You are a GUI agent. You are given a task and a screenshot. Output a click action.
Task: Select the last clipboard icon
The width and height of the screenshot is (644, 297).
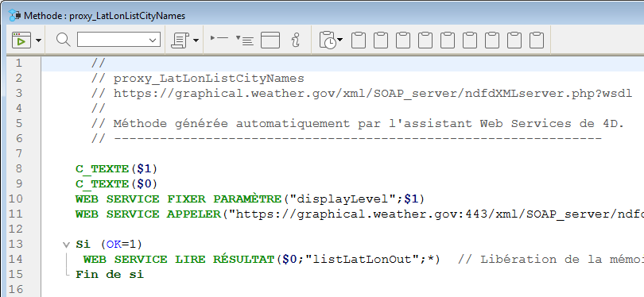click(536, 40)
